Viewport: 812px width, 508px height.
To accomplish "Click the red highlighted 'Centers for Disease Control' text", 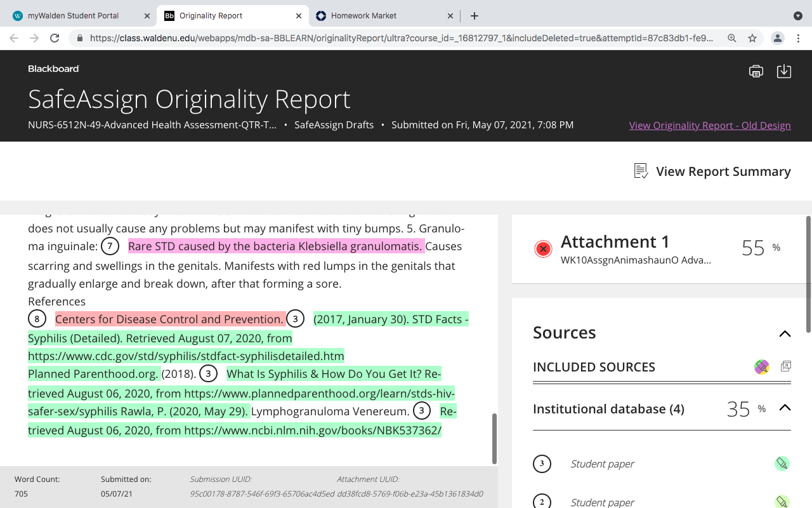I will [169, 319].
